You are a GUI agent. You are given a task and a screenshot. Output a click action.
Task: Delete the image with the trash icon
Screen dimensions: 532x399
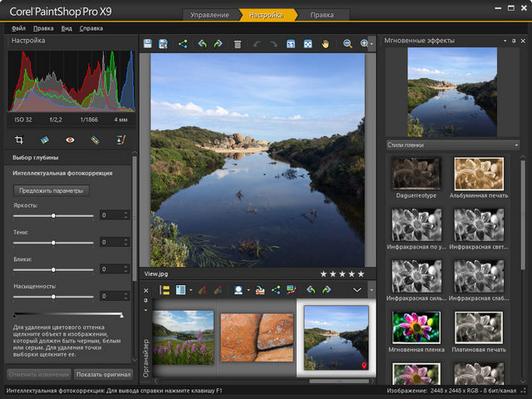pyautogui.click(x=238, y=43)
